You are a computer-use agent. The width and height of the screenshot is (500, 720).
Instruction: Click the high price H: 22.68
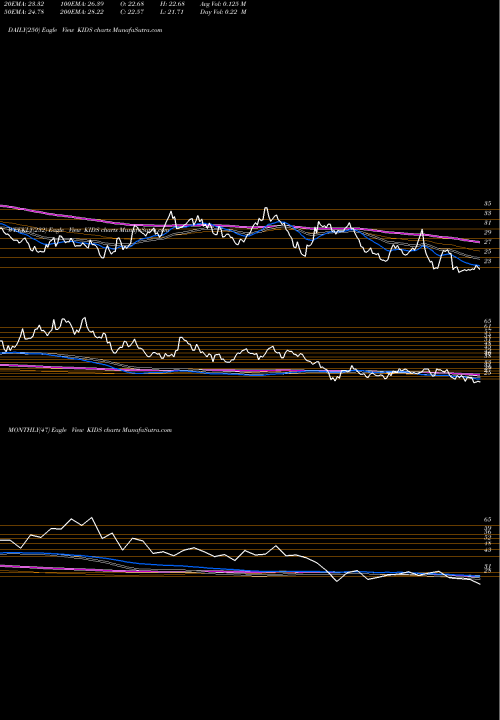tap(173, 4)
